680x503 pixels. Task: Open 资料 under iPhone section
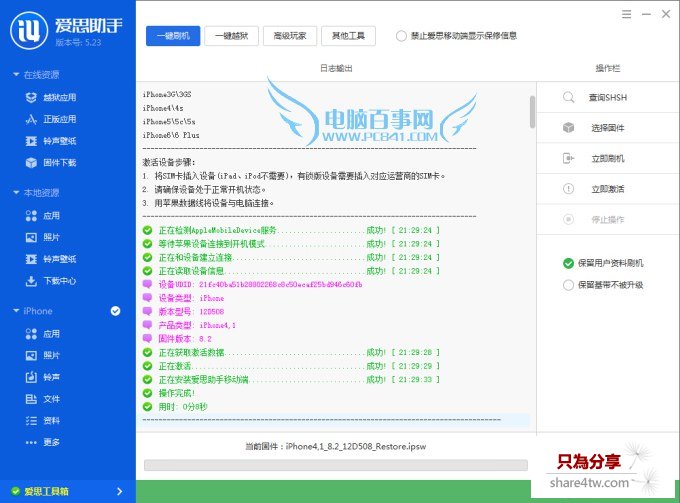(x=43, y=421)
